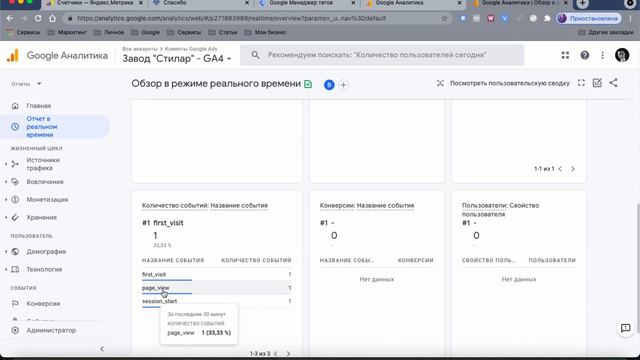Open the Завод Стилар GA4 property selector
640x360 pixels.
tap(177, 58)
